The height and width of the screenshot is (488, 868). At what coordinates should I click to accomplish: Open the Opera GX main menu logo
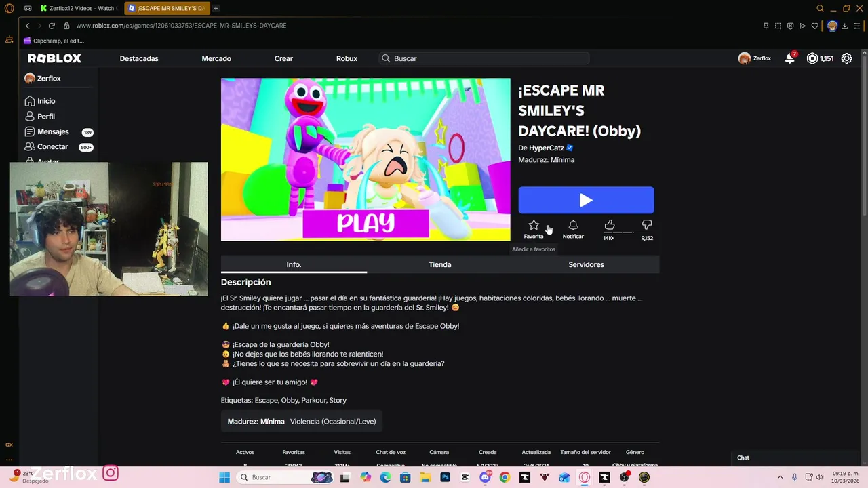pos(9,8)
